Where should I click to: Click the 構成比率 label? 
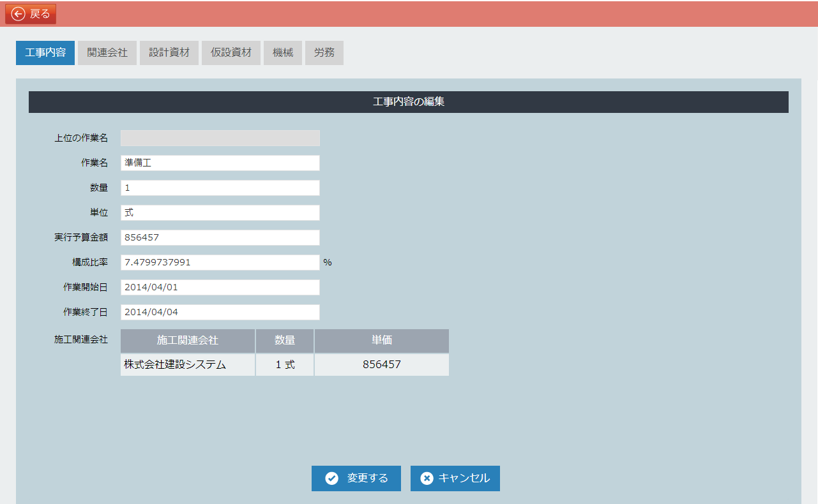coord(90,263)
